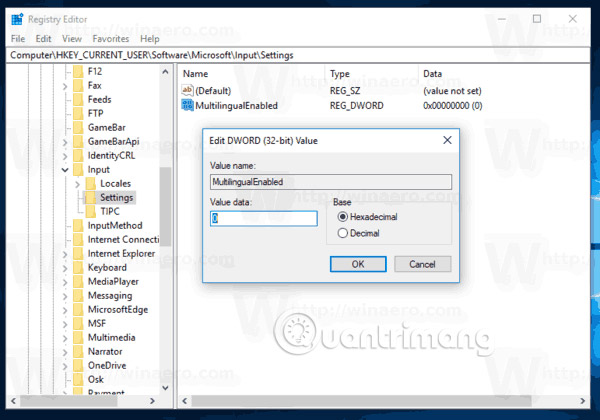Click the Registry Editor app icon in title bar
Screen dimensions: 600x420
(17, 19)
